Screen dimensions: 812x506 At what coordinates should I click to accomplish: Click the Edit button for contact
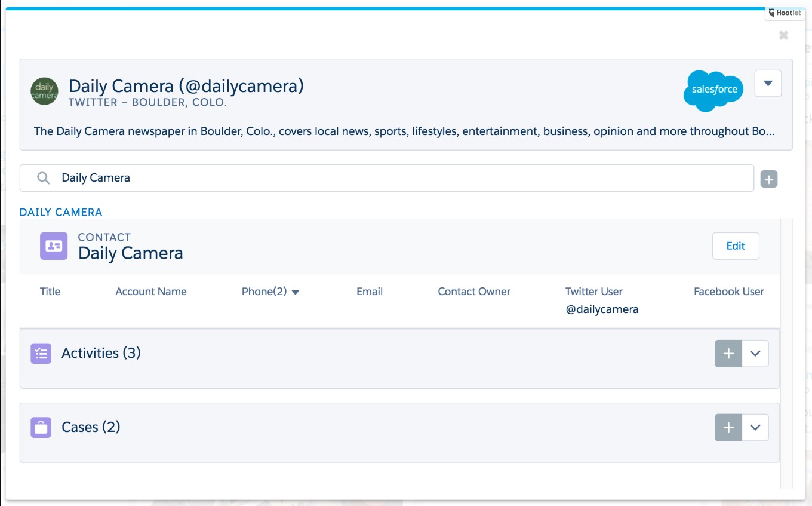click(x=736, y=246)
